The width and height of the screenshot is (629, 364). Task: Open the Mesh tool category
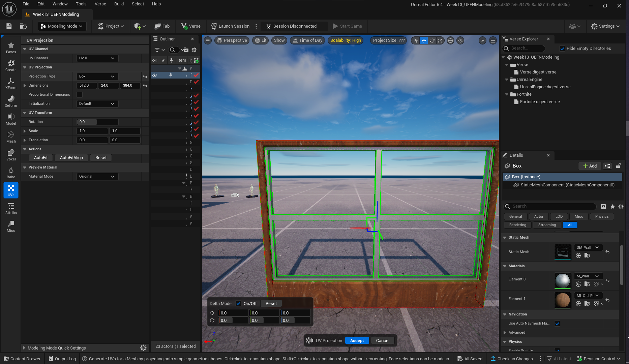click(11, 137)
